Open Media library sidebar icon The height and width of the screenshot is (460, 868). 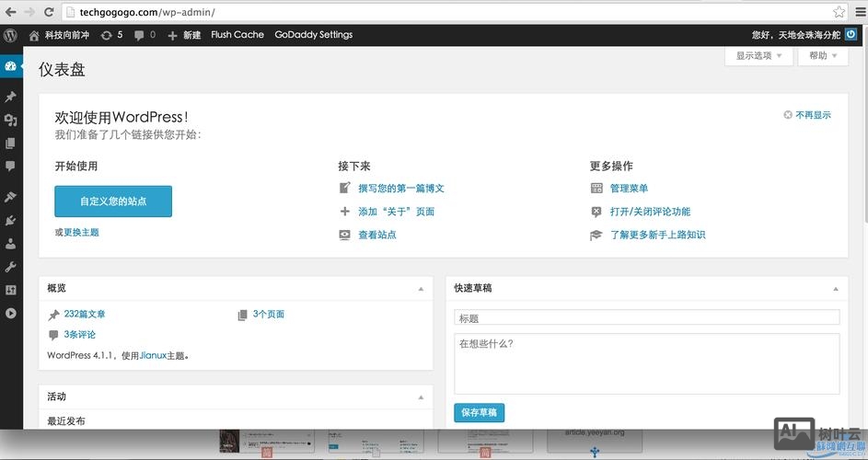coord(10,121)
